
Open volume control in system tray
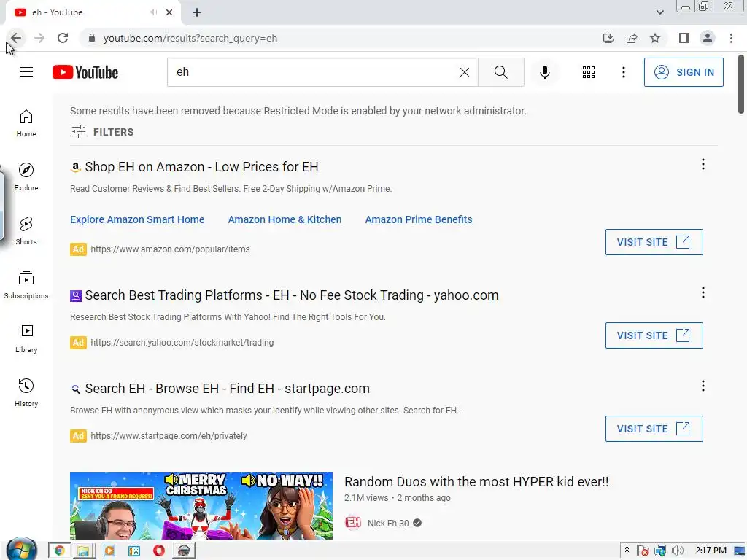point(677,551)
